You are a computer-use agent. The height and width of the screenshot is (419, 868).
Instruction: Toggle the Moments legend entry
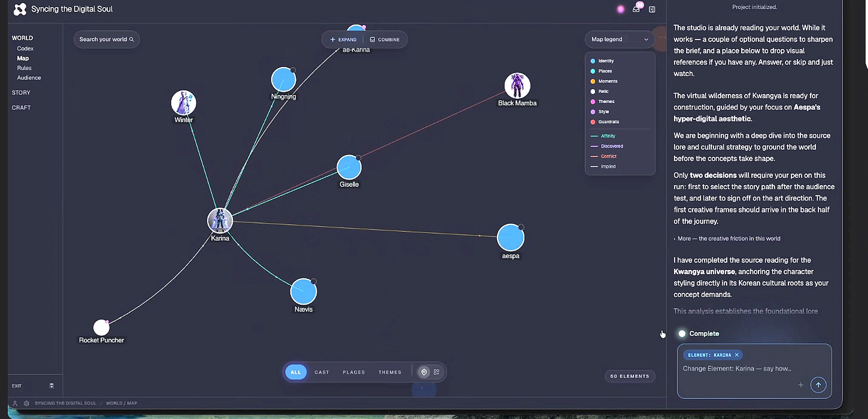pyautogui.click(x=604, y=81)
